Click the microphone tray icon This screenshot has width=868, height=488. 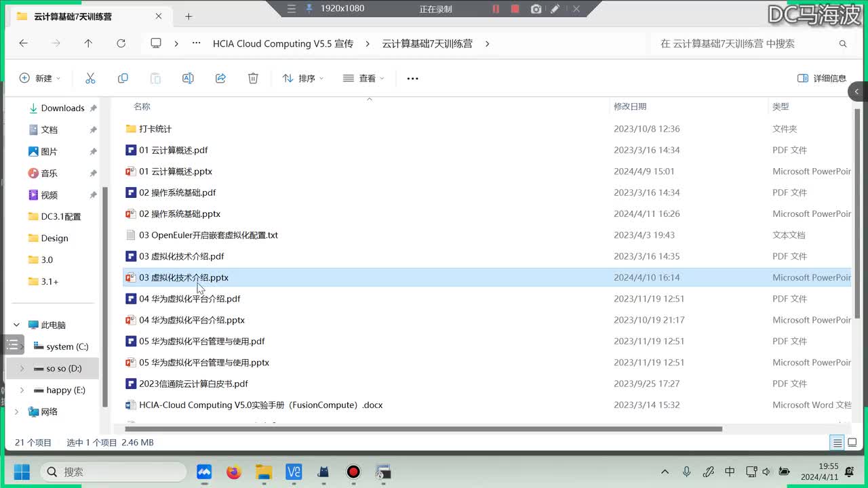[x=687, y=472]
